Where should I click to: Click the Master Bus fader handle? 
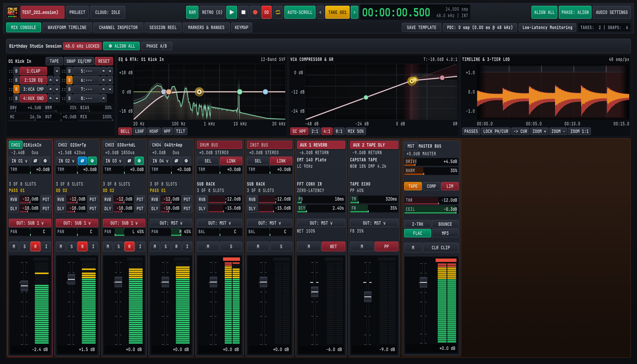423,282
